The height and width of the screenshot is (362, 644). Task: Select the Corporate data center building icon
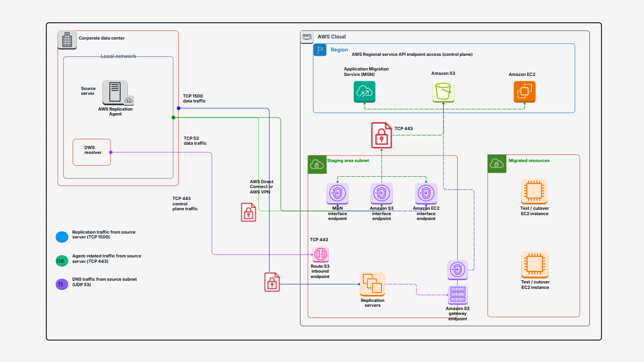pyautogui.click(x=67, y=40)
